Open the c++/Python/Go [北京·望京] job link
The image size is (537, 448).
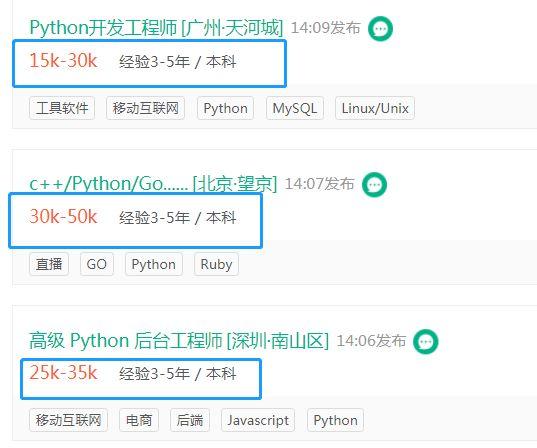click(x=153, y=184)
